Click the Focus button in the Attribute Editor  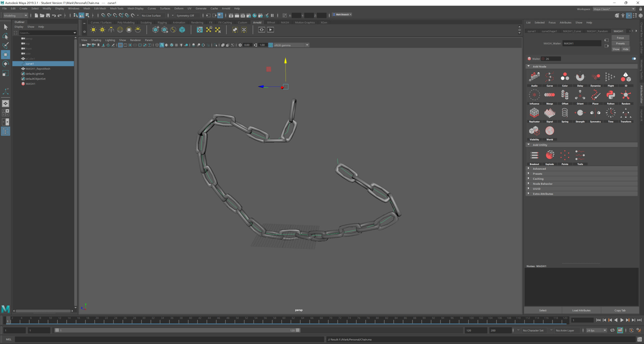(620, 38)
